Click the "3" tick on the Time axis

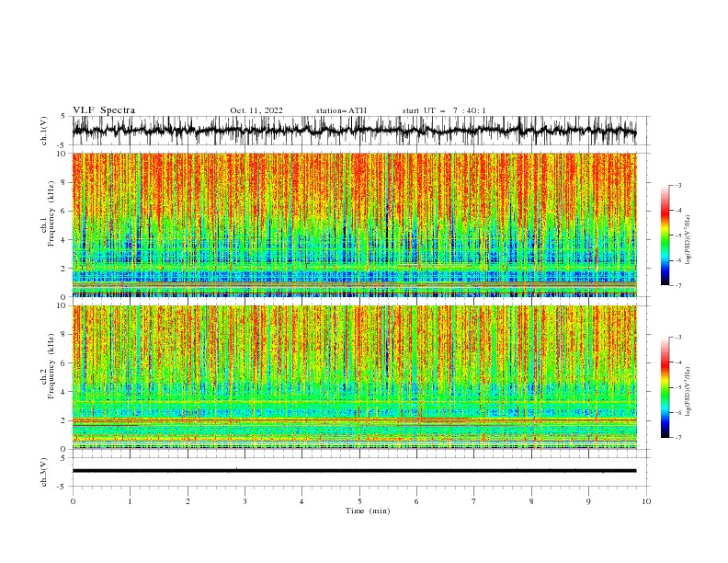tap(245, 501)
